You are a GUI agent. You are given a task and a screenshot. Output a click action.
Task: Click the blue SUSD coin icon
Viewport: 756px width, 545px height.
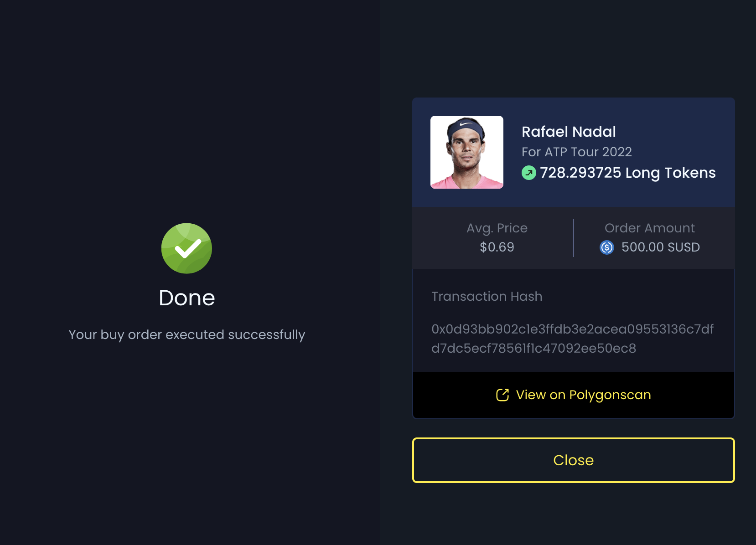tap(607, 247)
